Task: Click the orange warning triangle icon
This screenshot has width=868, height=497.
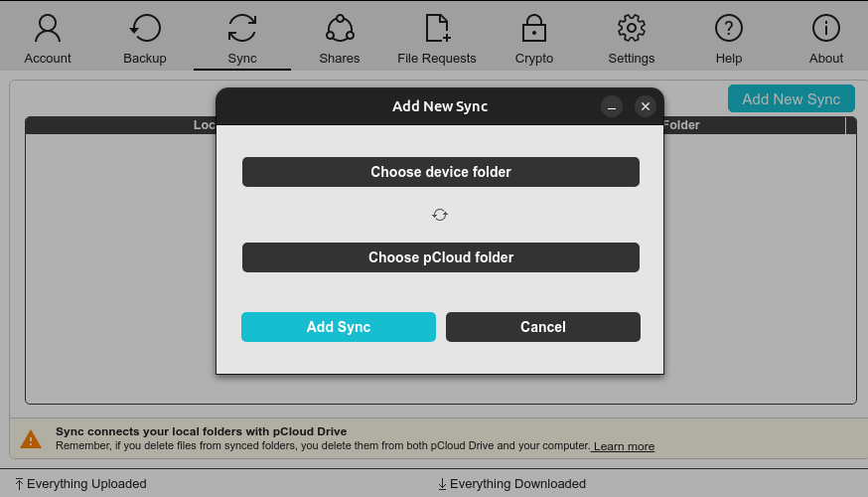Action: click(31, 439)
